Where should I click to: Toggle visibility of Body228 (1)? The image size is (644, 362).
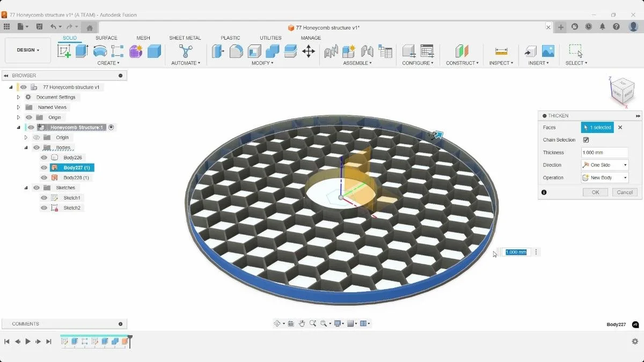(x=44, y=178)
